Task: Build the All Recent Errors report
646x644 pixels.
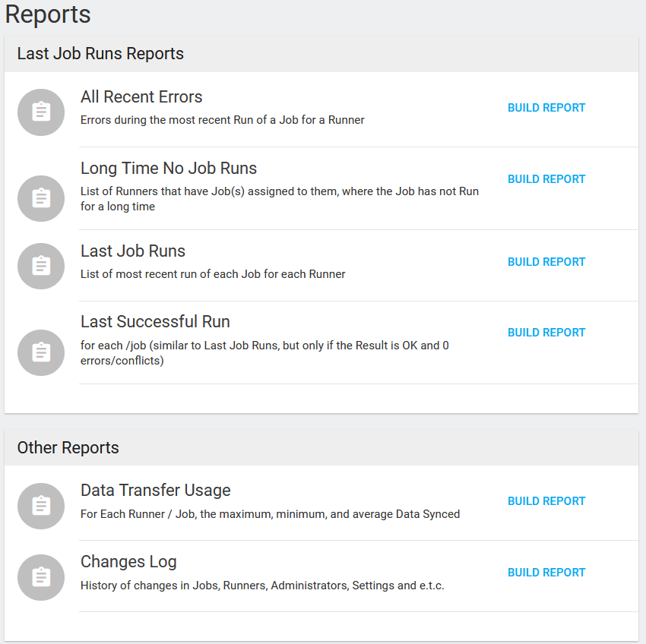Action: pos(546,107)
